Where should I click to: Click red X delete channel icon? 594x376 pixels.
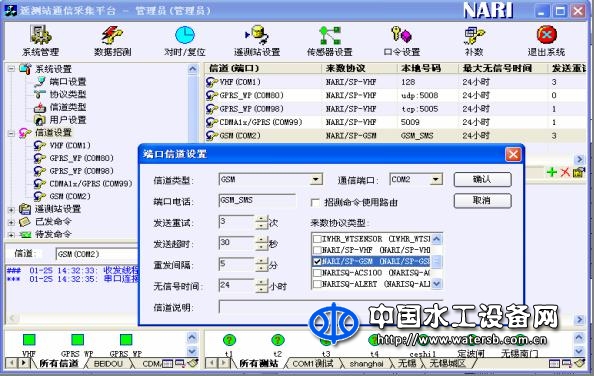[565, 172]
